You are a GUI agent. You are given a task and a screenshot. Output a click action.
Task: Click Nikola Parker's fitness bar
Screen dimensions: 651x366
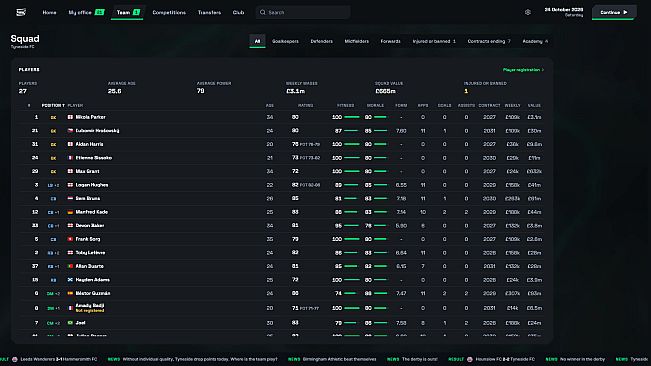[352, 117]
